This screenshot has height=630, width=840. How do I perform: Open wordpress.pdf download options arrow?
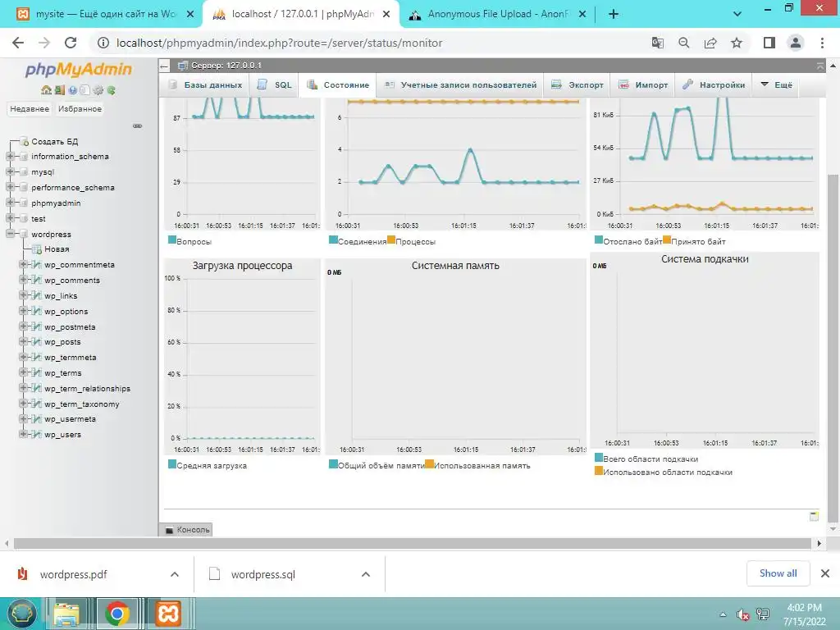coord(175,574)
